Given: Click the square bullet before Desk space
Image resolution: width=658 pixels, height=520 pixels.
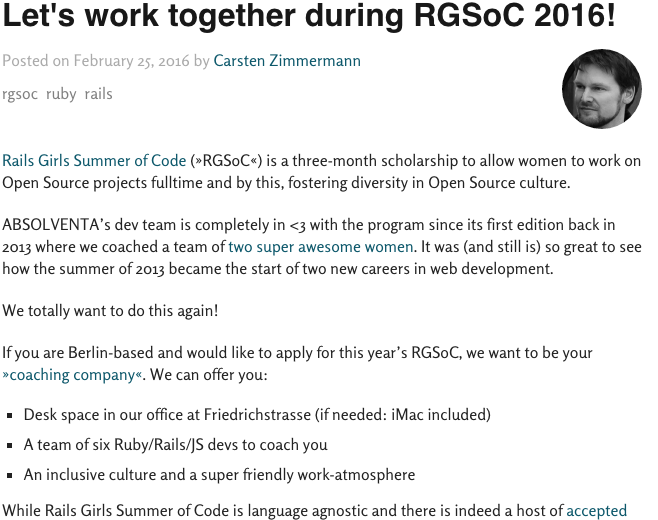Looking at the screenshot, I should (10, 416).
